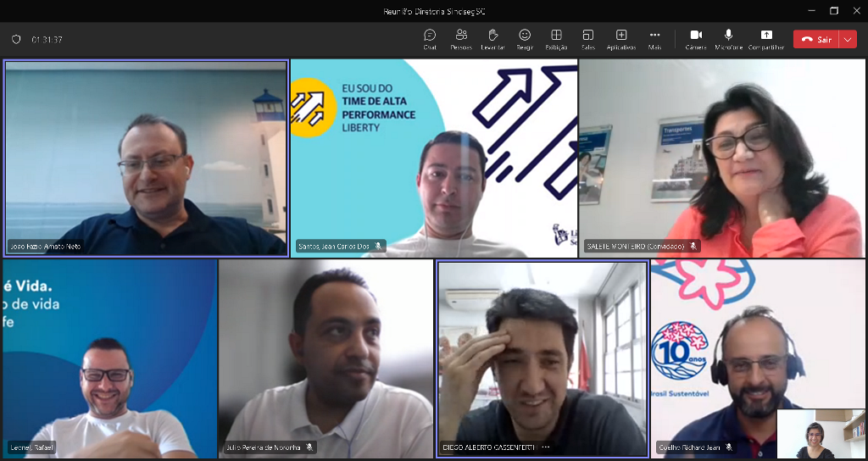The width and height of the screenshot is (868, 461).
Task: Select João Fazio Amato Neto's video tile
Action: [146, 157]
